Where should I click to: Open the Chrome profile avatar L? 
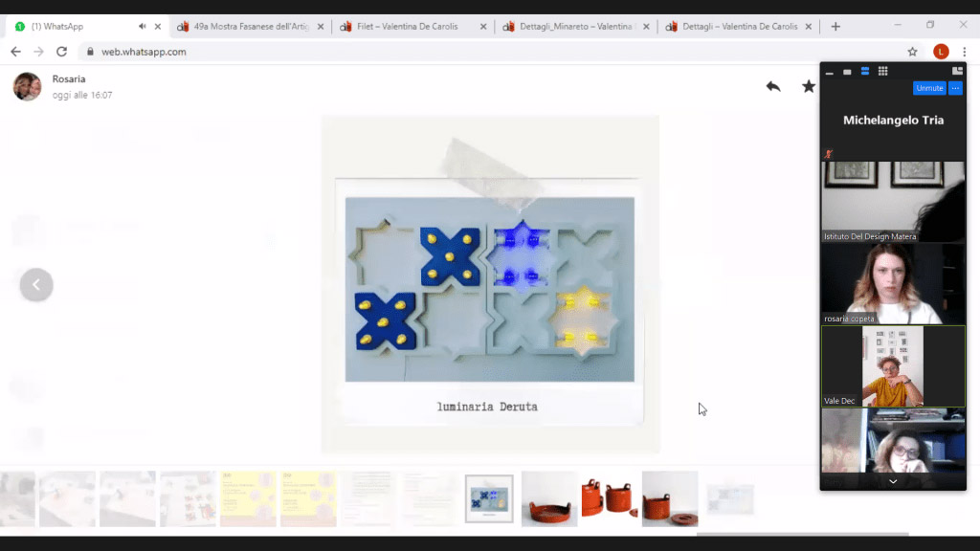coord(941,52)
